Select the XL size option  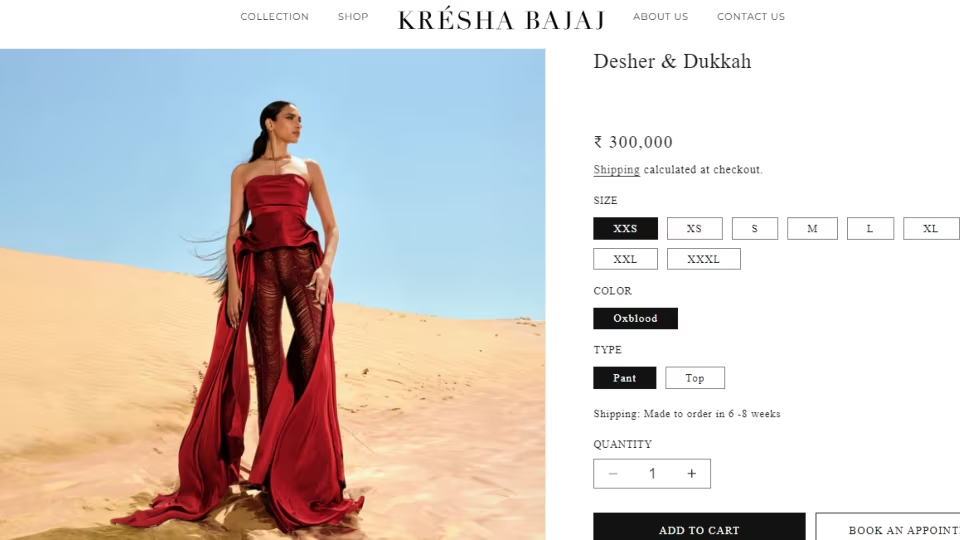pyautogui.click(x=931, y=228)
